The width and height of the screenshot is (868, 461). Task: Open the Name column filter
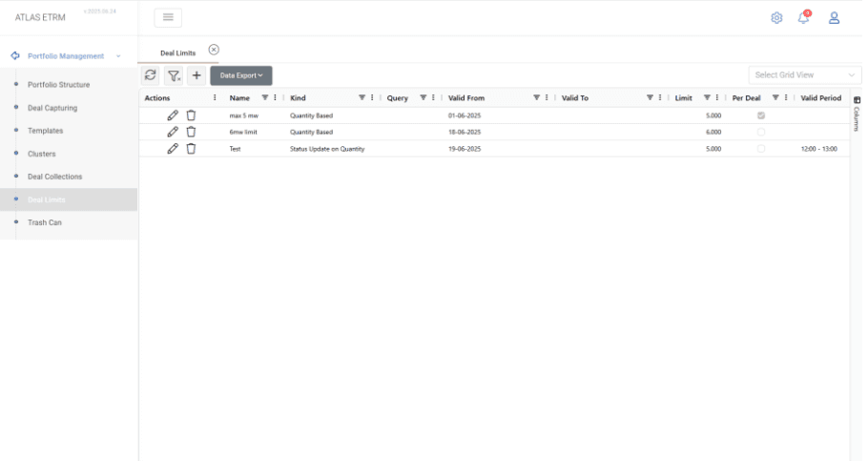pos(264,97)
